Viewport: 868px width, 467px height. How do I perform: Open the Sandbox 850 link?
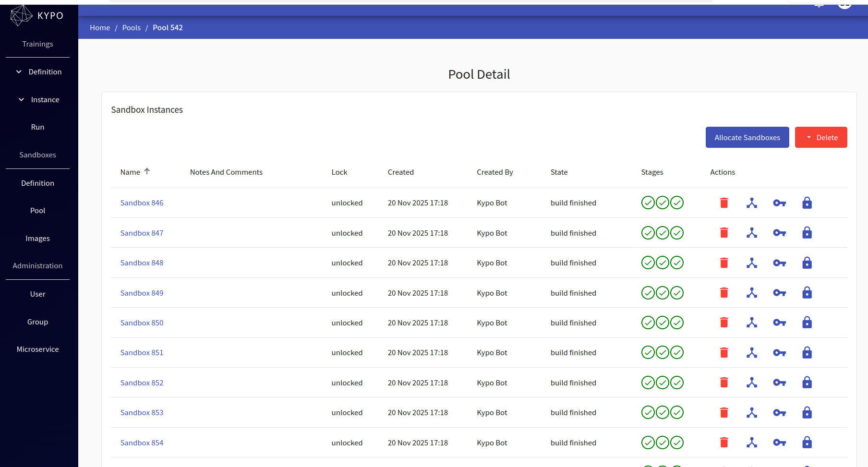click(x=142, y=323)
